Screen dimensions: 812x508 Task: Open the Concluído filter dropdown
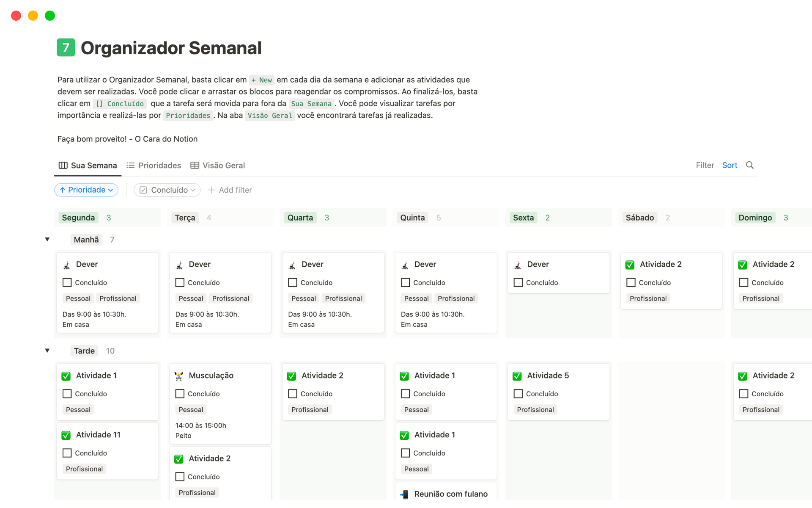[x=167, y=190]
